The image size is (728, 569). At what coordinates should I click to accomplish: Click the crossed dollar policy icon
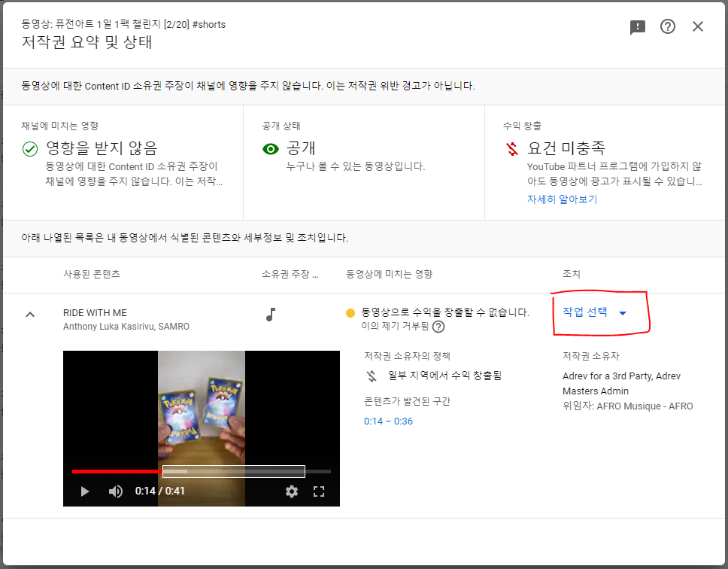point(372,376)
